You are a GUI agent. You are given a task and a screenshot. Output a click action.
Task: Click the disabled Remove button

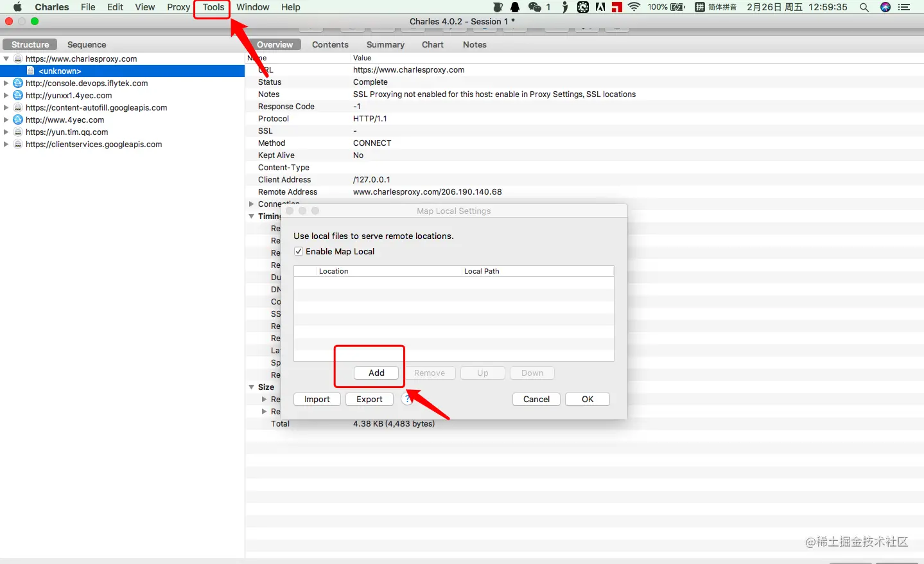coord(430,373)
